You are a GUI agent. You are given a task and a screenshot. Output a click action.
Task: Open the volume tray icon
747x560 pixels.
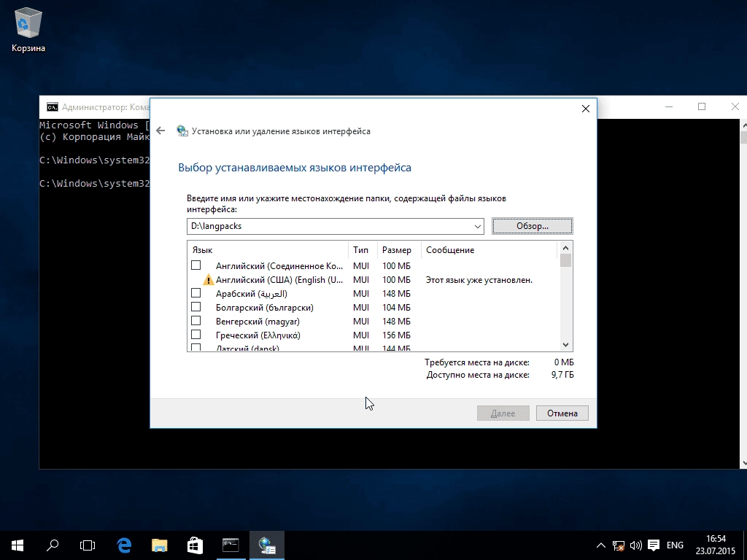coord(635,545)
